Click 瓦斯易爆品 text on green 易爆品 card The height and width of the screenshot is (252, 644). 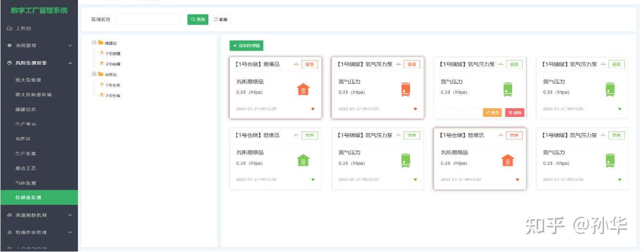click(x=250, y=152)
